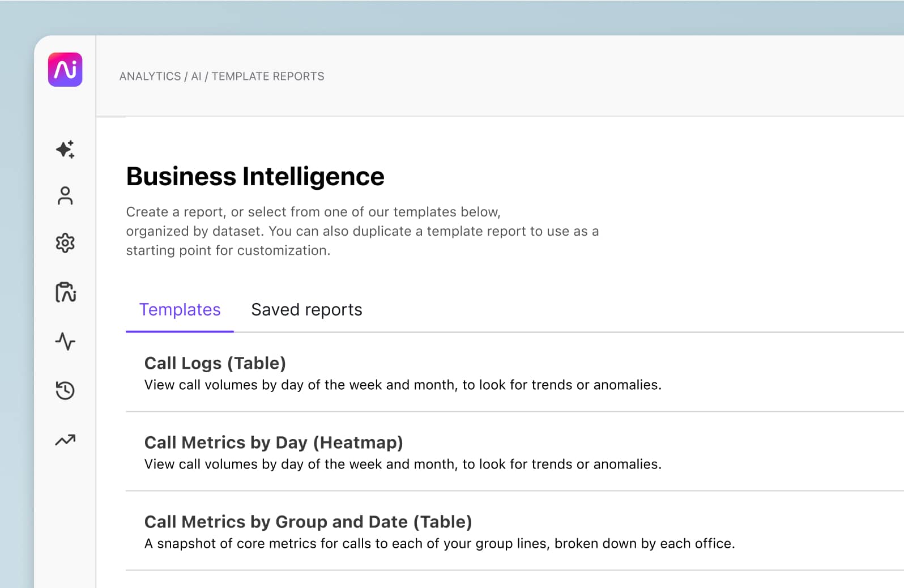Image resolution: width=904 pixels, height=588 pixels.
Task: Open the settings gear icon
Action: pos(65,243)
